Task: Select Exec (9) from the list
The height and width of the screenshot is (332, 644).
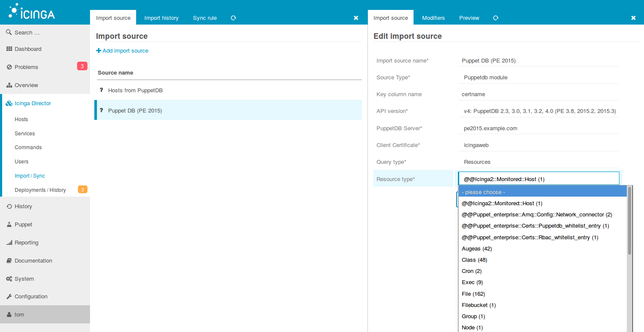Action: (542, 282)
